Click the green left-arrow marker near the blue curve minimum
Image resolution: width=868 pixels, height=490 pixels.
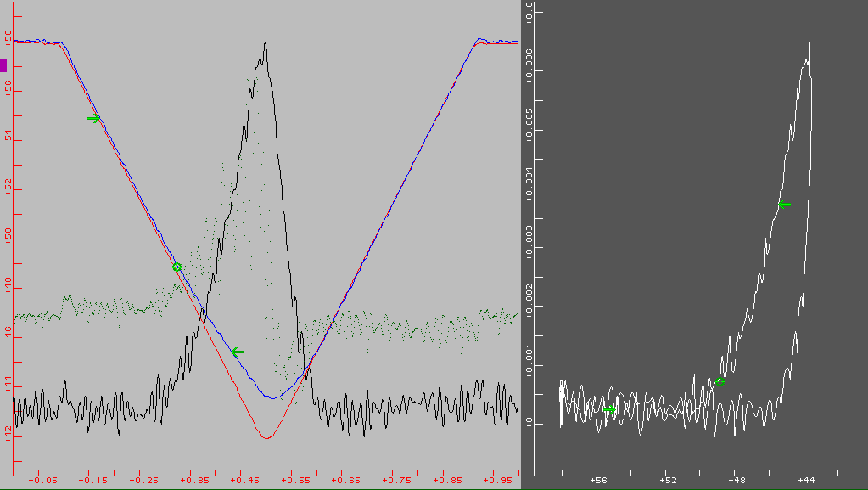(237, 352)
